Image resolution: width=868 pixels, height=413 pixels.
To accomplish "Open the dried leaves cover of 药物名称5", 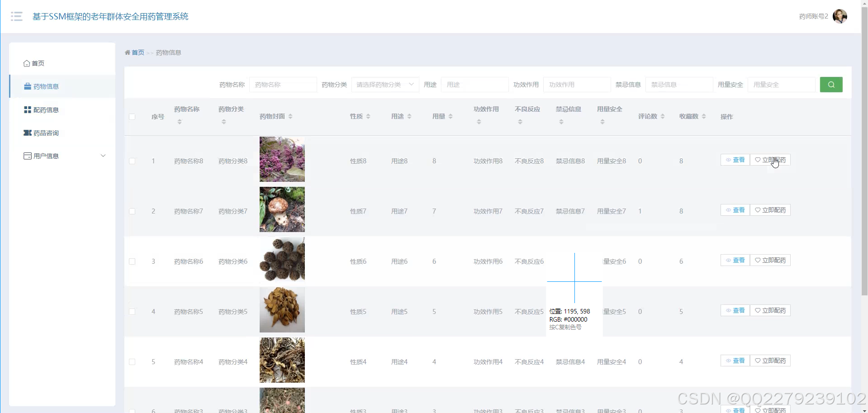I will pos(282,310).
